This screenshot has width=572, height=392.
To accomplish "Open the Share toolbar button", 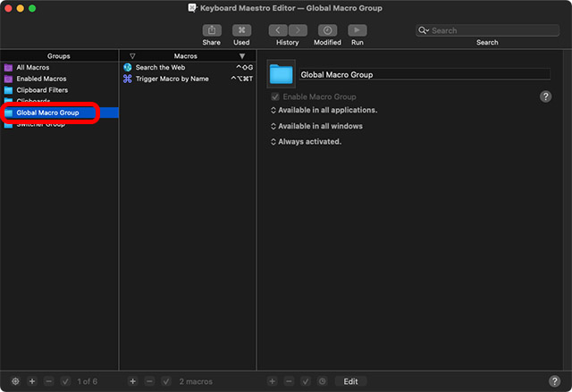I will [212, 30].
